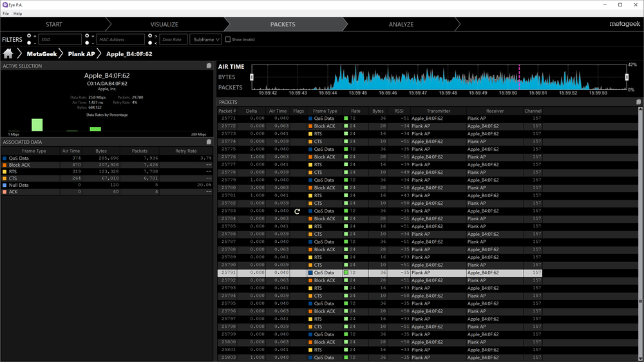Sort packets by RSSI column header
The image size is (644, 362).
(x=399, y=111)
